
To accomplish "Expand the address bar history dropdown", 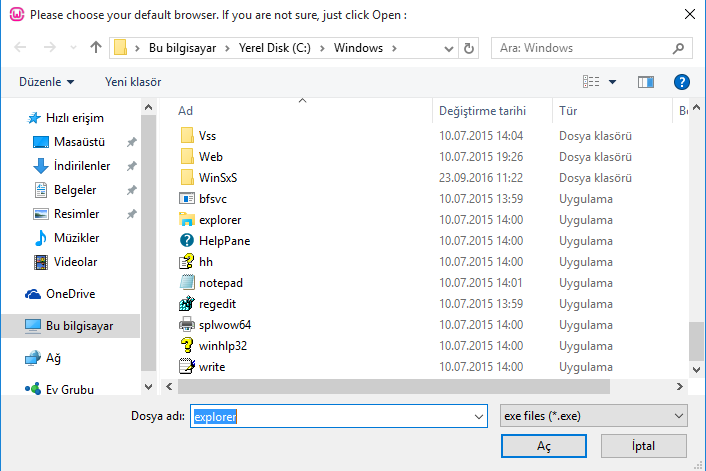I will (448, 48).
